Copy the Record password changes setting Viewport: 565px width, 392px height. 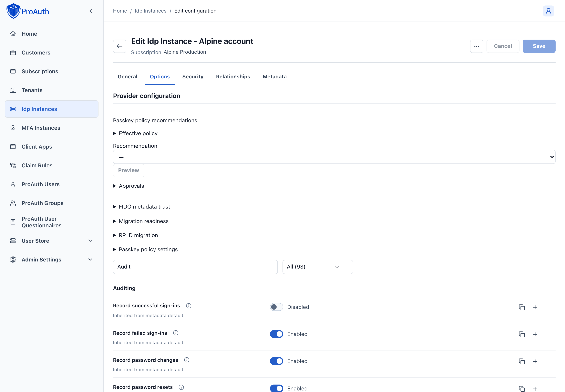click(x=521, y=361)
